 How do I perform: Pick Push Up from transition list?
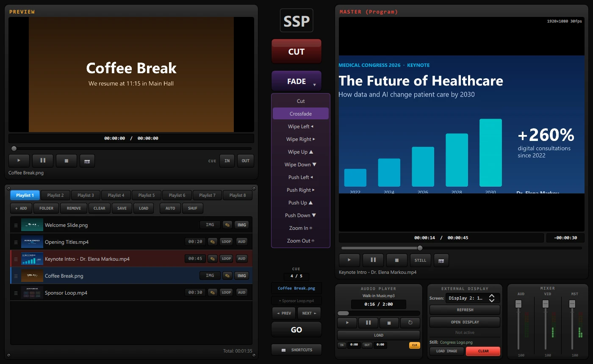tap(301, 203)
